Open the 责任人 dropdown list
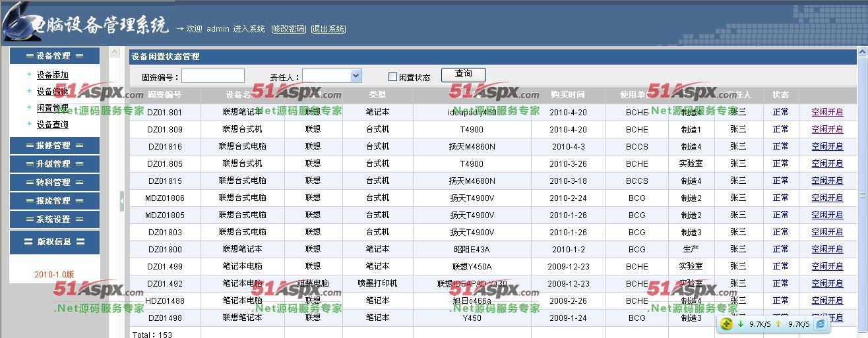The image size is (868, 338). coord(356,76)
